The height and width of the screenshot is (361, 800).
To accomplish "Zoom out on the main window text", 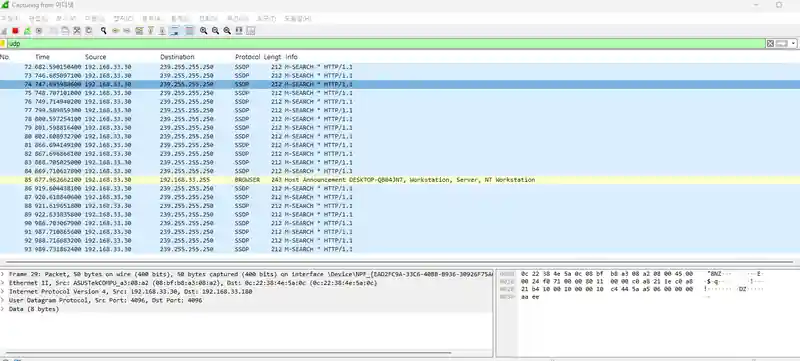I will click(x=215, y=31).
